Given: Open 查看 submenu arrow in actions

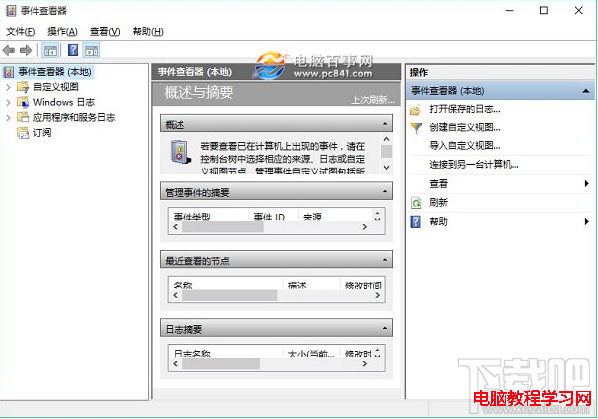Looking at the screenshot, I should tap(587, 183).
